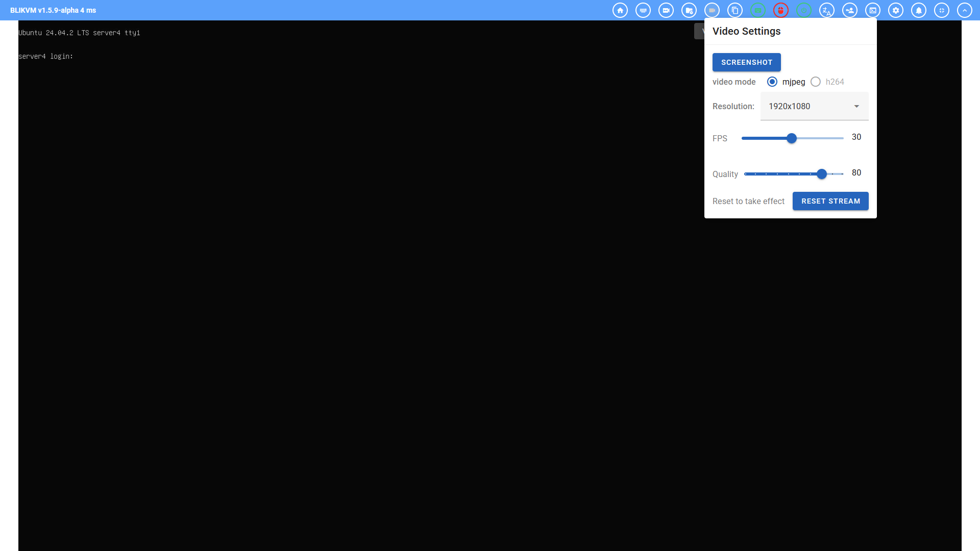
Task: Open the notification bell icon
Action: point(918,10)
